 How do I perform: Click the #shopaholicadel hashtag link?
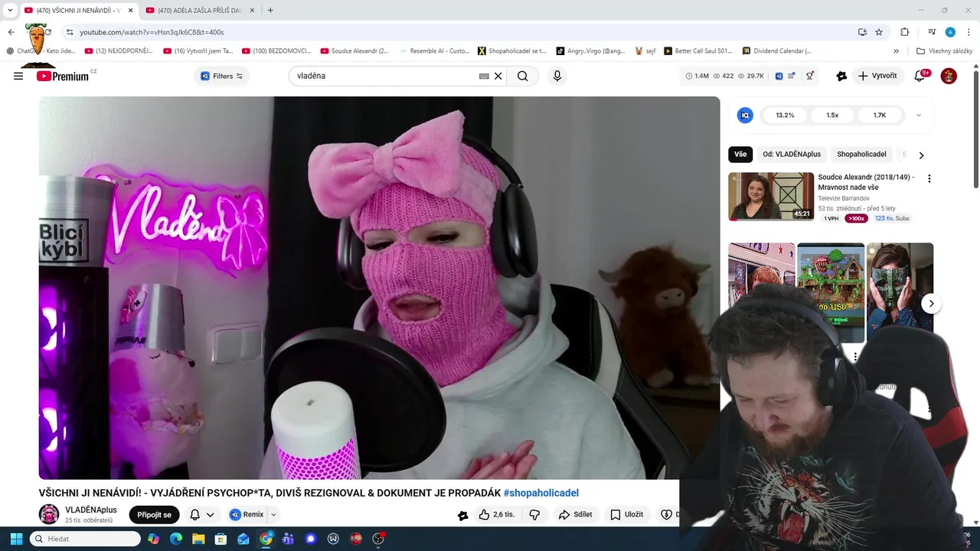click(541, 493)
